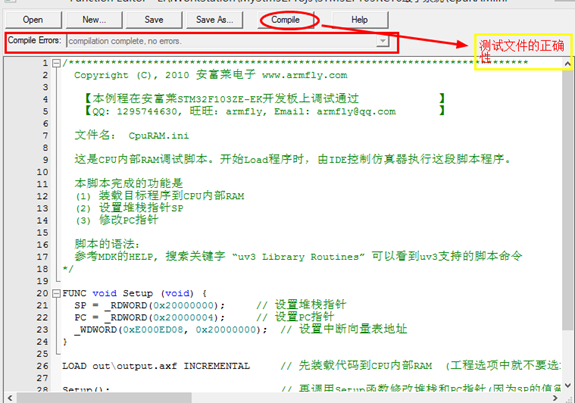Click the Open button

33,20
